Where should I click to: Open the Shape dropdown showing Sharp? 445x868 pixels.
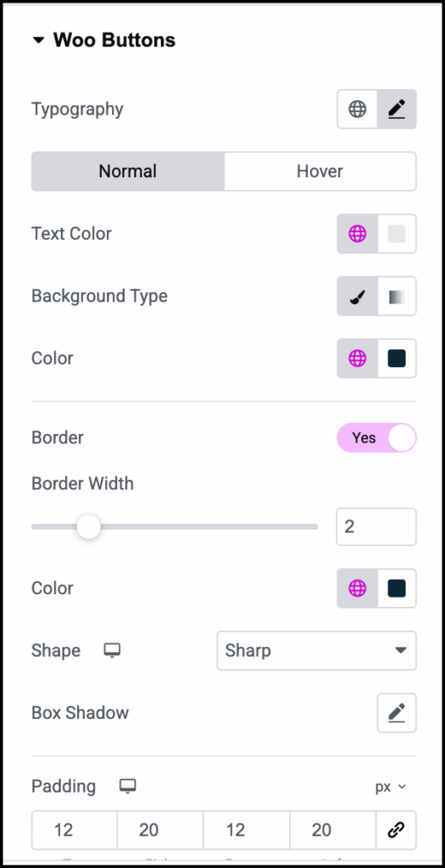pyautogui.click(x=317, y=650)
